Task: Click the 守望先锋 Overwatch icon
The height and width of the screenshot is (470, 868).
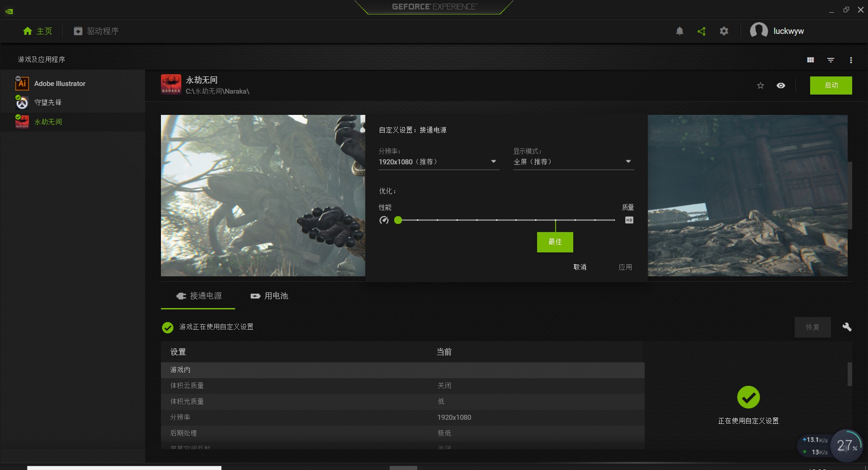Action: [22, 103]
